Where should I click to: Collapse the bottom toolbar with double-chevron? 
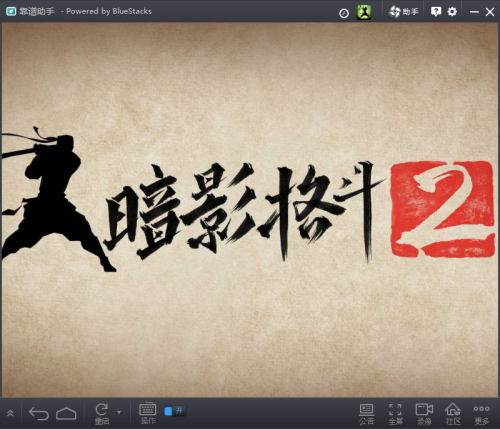click(10, 413)
